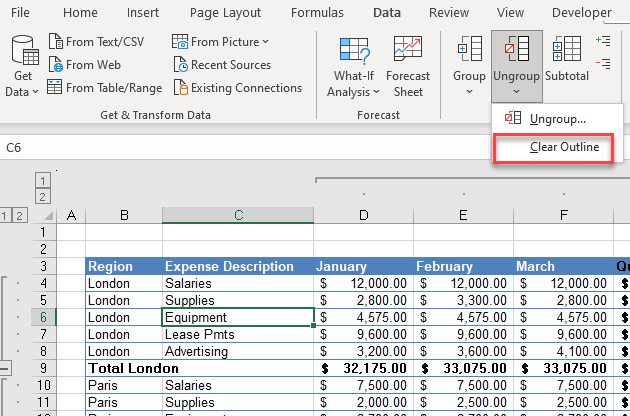Switch to the Formulas tab

point(317,13)
